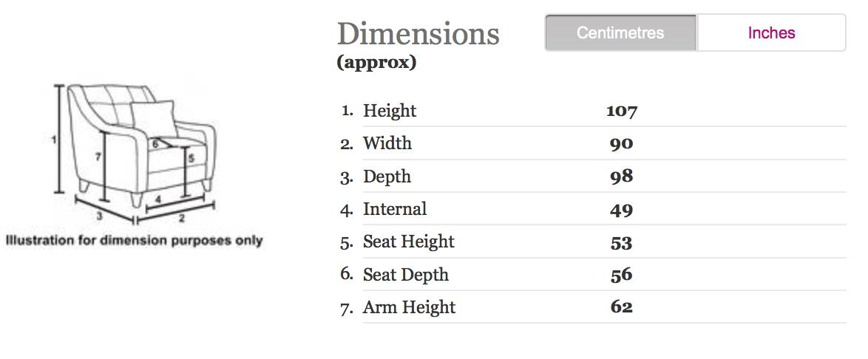Switch units to Inches
The height and width of the screenshot is (359, 868).
(771, 33)
